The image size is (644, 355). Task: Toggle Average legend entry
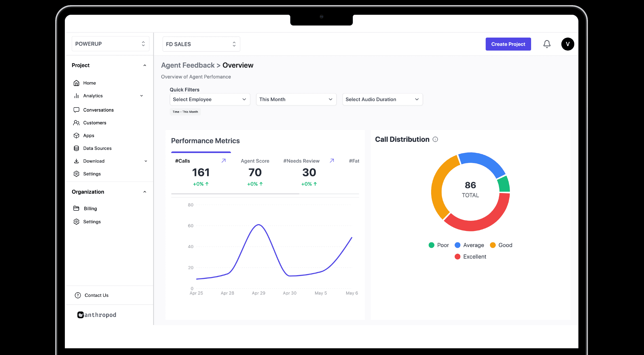(469, 245)
